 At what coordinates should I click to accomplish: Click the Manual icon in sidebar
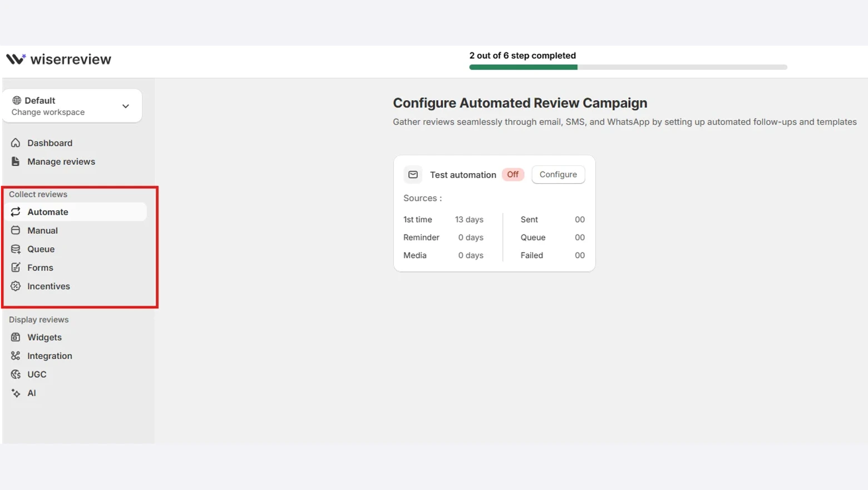coord(16,231)
